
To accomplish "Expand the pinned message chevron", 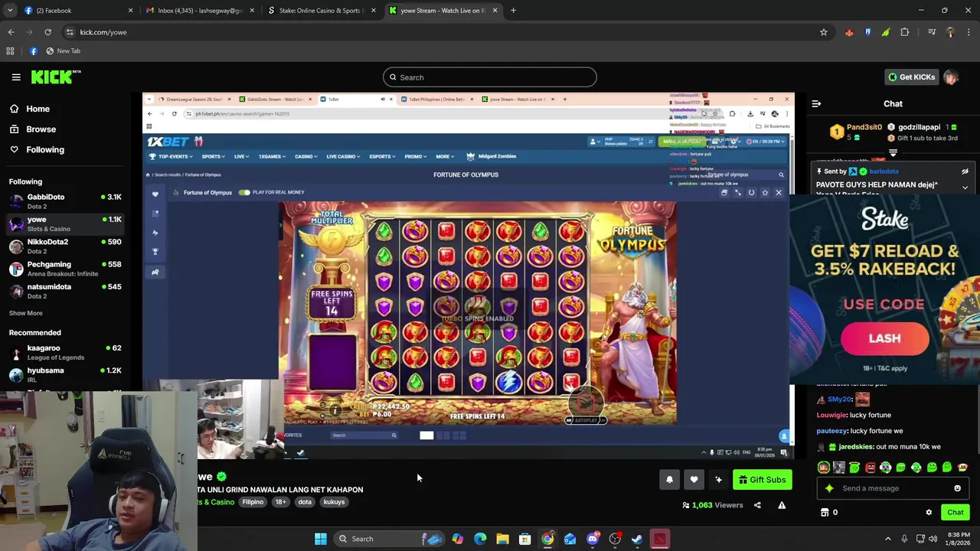I will pyautogui.click(x=965, y=187).
